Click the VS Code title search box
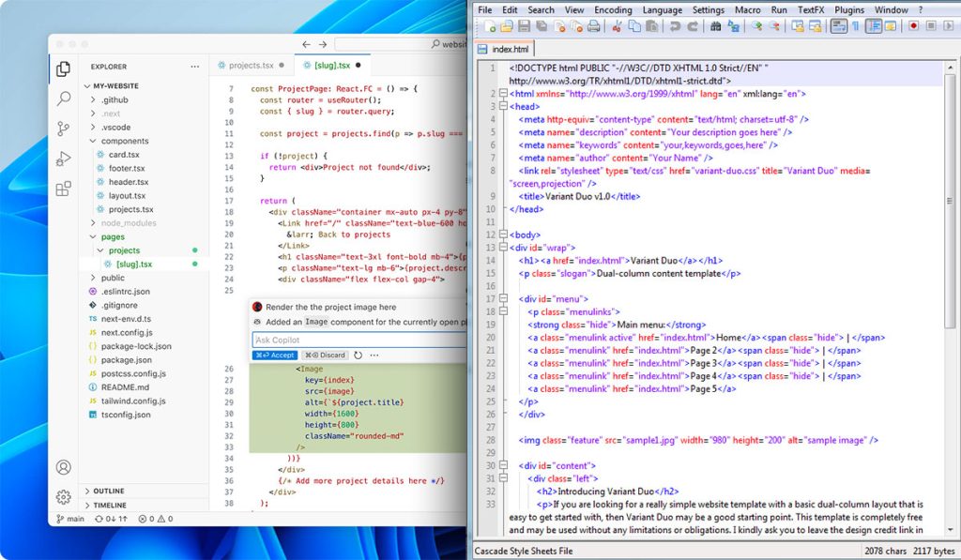This screenshot has height=560, width=961. [x=401, y=44]
